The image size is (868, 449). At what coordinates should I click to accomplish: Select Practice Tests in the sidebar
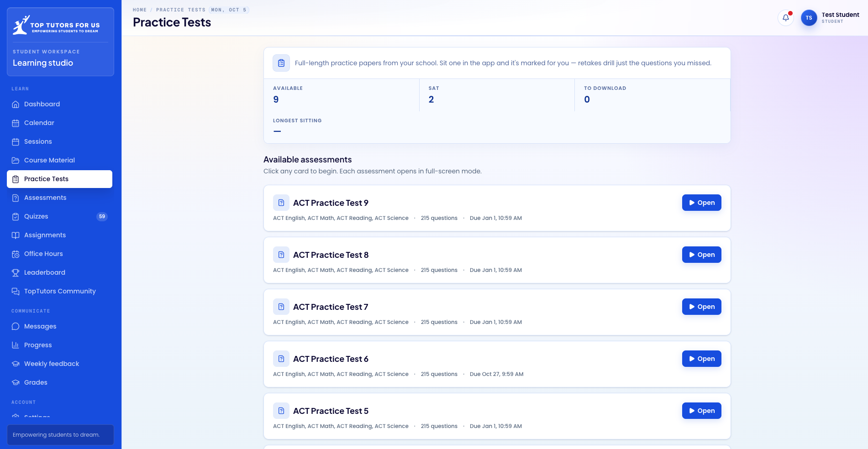click(x=59, y=179)
